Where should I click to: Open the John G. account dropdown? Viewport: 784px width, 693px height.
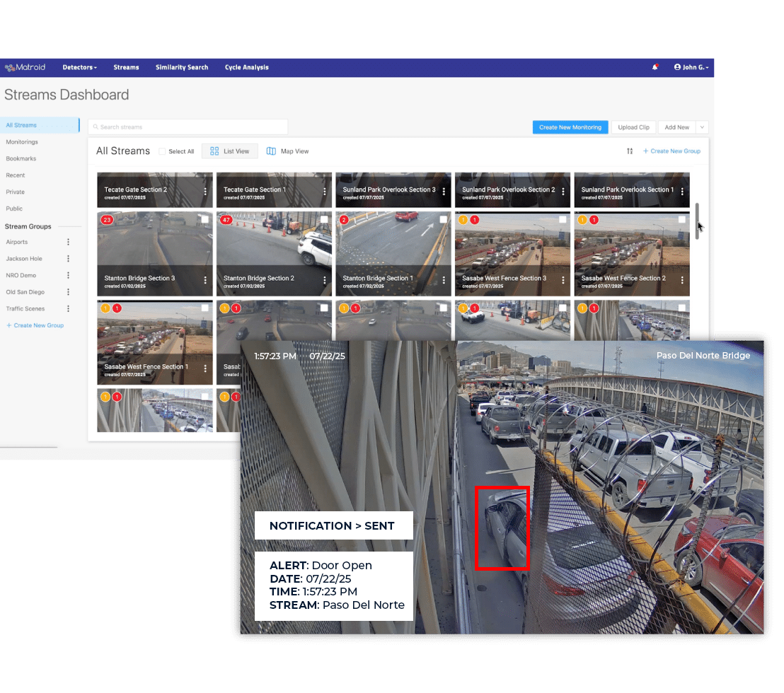(x=691, y=67)
